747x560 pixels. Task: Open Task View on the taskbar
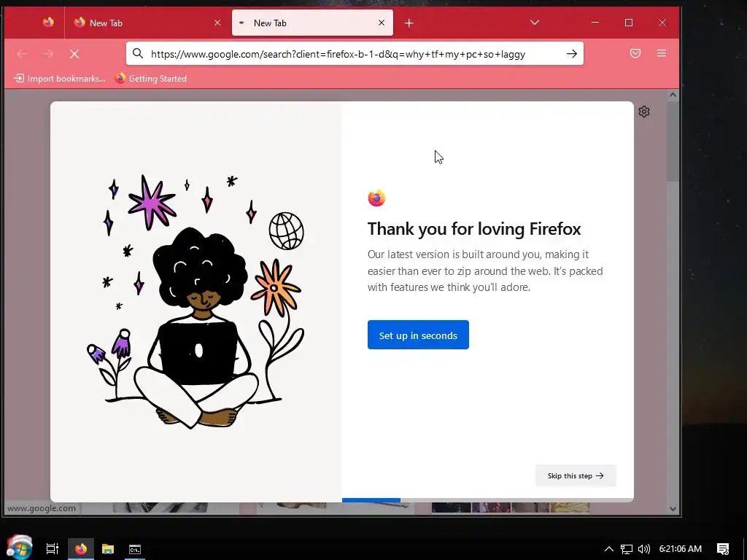point(53,549)
